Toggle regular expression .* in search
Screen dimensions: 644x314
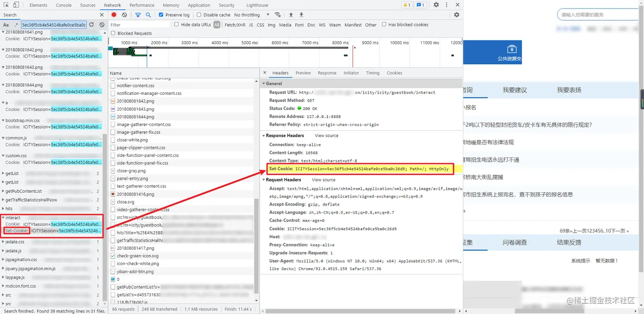[x=16, y=25]
